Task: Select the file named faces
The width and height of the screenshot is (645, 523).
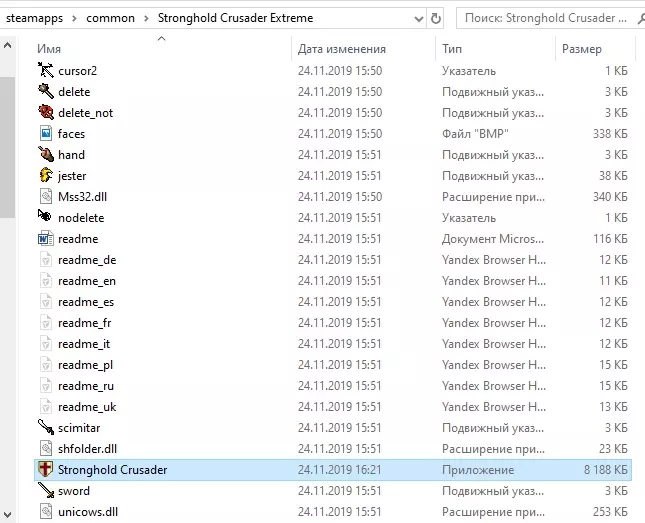Action: (71, 134)
